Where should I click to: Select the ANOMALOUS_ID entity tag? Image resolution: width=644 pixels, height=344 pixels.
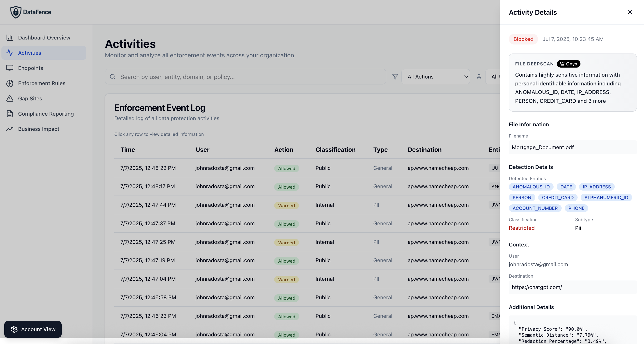point(531,187)
